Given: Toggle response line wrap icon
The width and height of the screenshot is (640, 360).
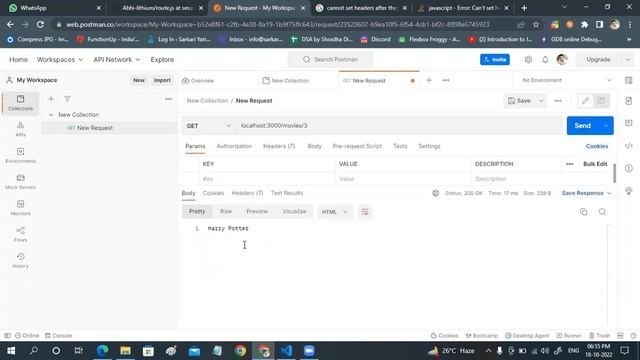Looking at the screenshot, I should click(364, 212).
